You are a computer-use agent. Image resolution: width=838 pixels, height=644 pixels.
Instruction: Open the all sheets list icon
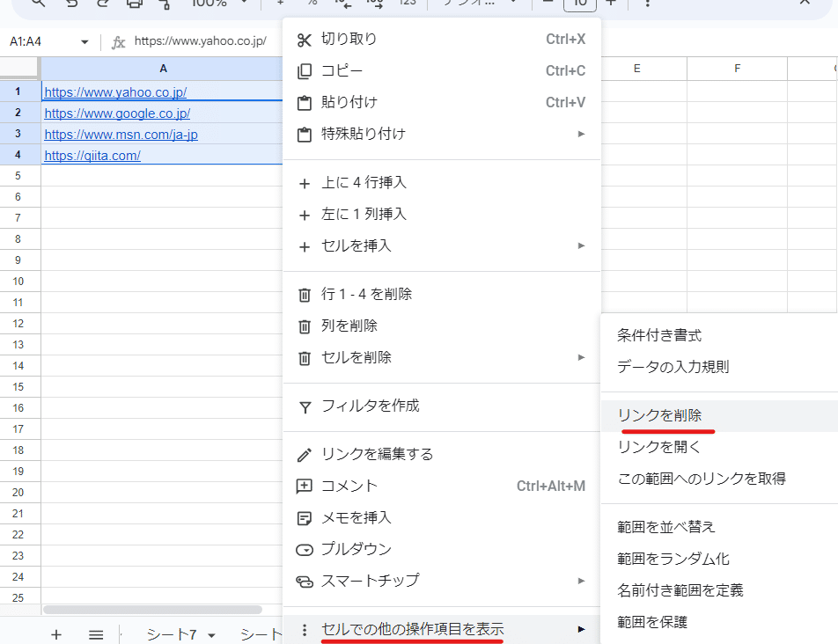(96, 634)
